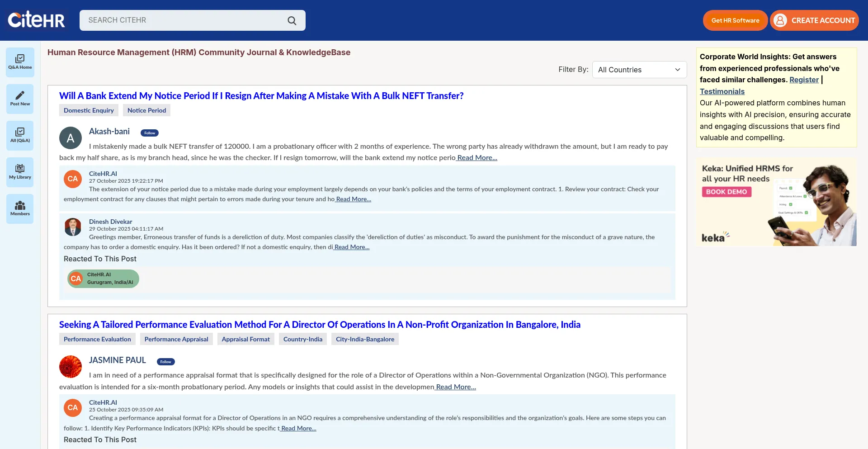Viewport: 868px width, 449px height.
Task: Open the All (Q&A) sidebar icon
Action: (20, 135)
